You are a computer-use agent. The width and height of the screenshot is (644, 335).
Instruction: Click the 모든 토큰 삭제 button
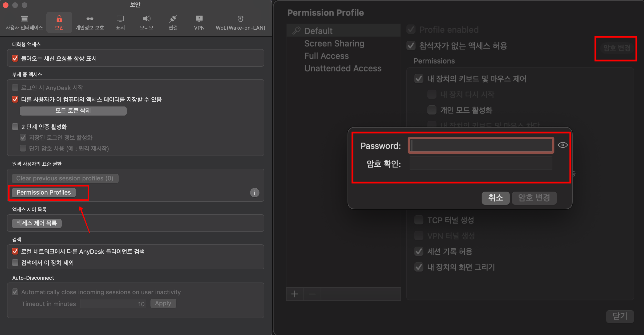[x=73, y=111]
